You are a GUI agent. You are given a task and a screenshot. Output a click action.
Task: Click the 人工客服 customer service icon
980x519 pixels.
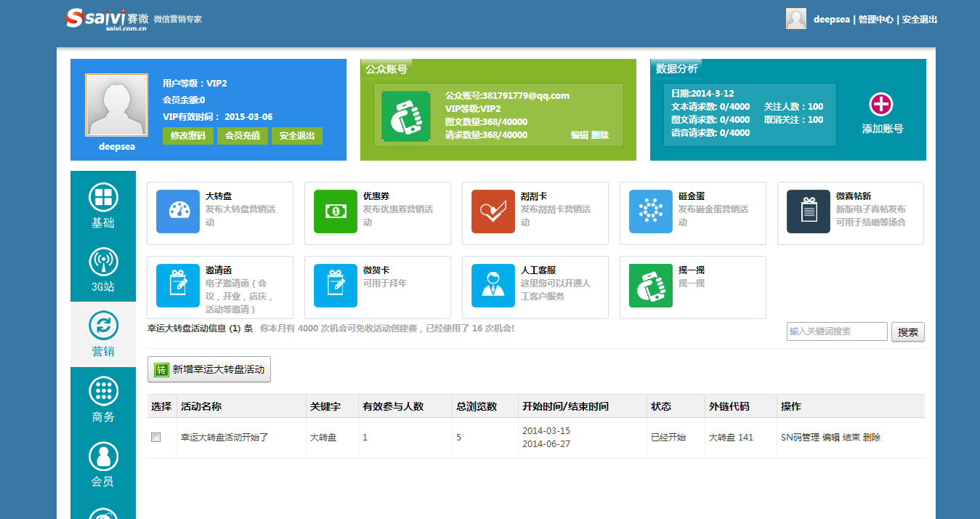tap(493, 286)
